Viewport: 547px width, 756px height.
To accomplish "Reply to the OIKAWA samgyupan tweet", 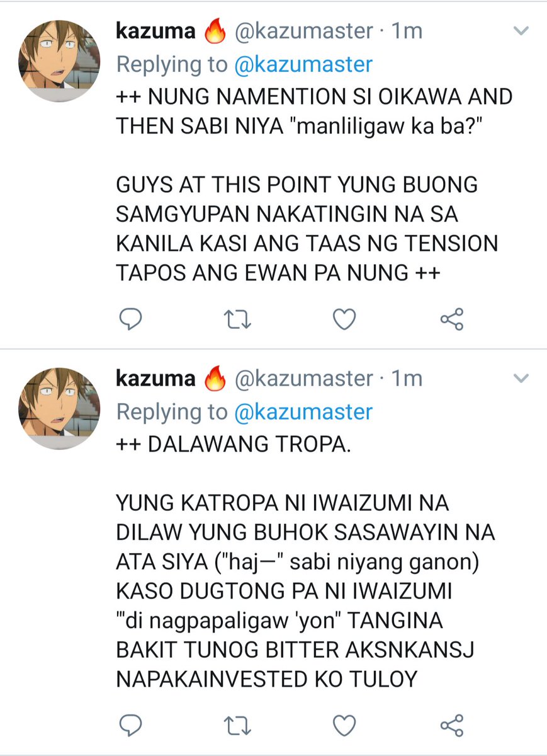I will pyautogui.click(x=130, y=321).
